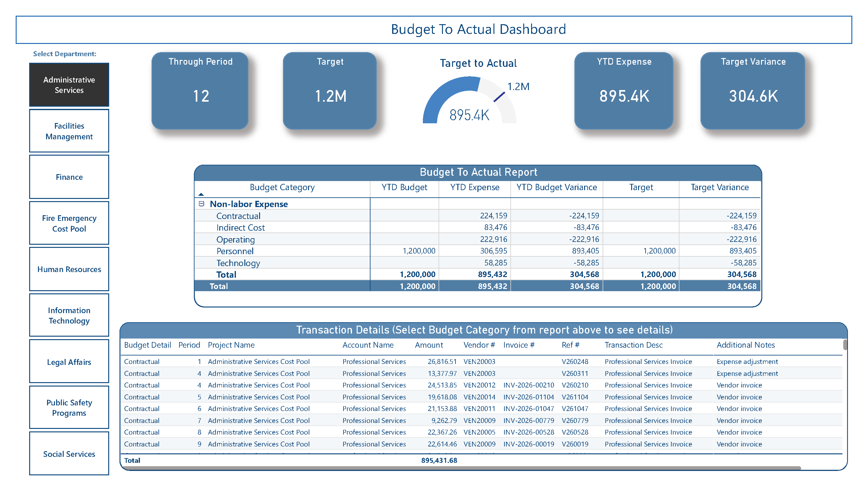
Task: Select the Contractual budget category row
Action: pos(477,216)
